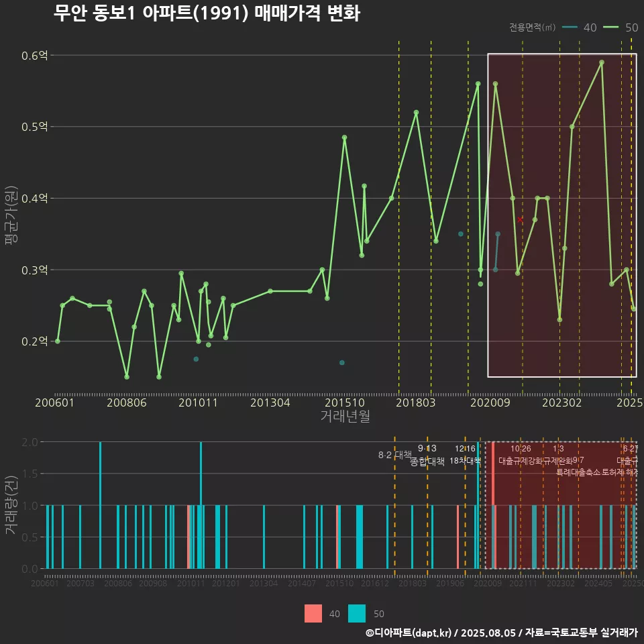Click the 202405 label on volume chart axis
The image size is (644, 644).
coord(598,583)
